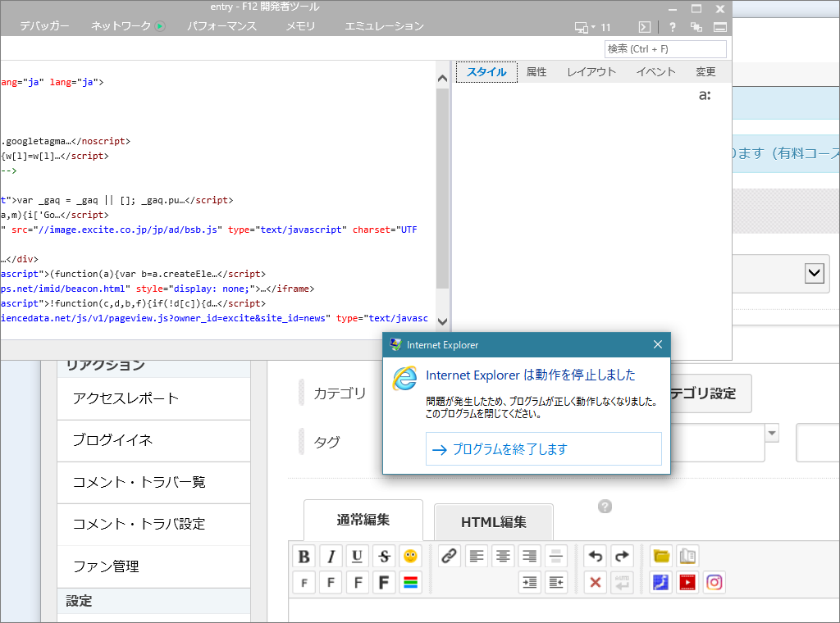This screenshot has width=840, height=623.
Task: Open the 変更 tab in developer tools
Action: click(705, 72)
